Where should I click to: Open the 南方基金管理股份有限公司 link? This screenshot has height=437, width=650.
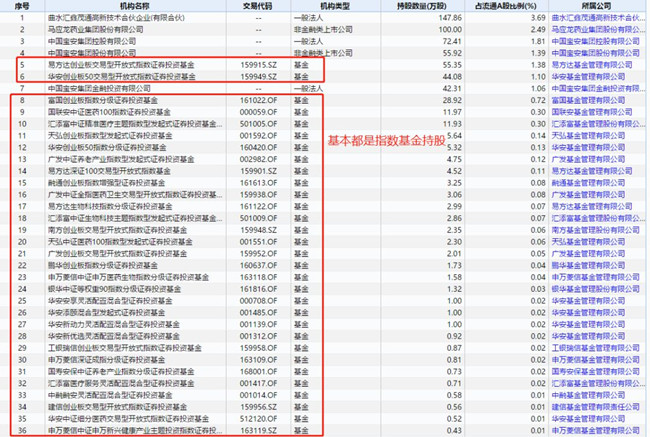(596, 230)
